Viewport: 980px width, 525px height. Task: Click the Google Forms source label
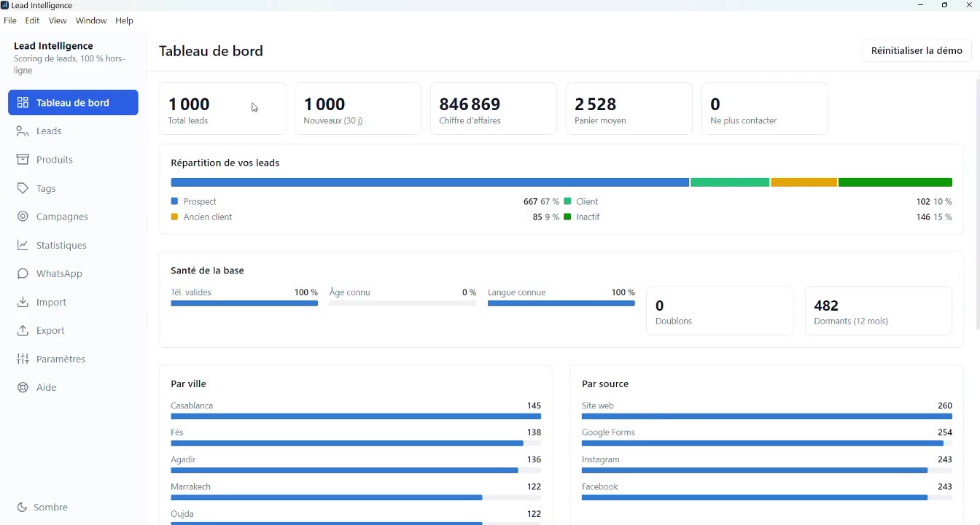[608, 432]
